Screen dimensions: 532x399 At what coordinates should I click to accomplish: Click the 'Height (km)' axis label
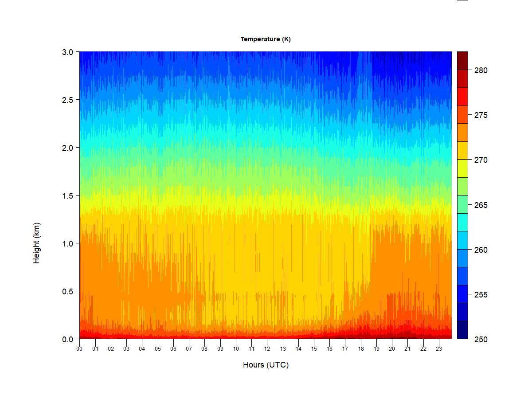(x=36, y=243)
